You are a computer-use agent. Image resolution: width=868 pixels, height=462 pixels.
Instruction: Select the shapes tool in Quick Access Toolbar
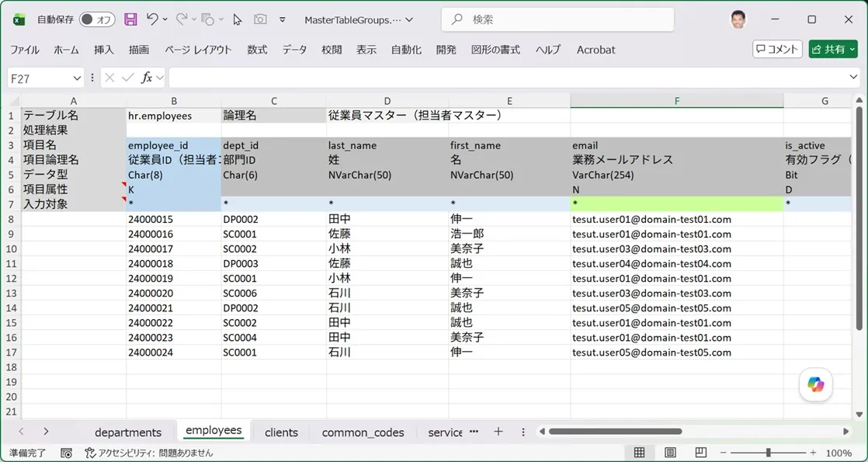pos(207,20)
